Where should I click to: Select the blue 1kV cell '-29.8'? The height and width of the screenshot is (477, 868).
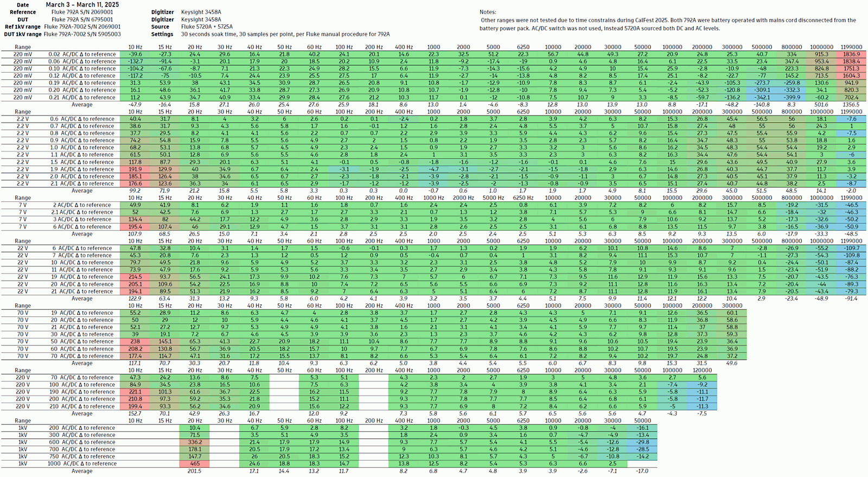point(642,442)
